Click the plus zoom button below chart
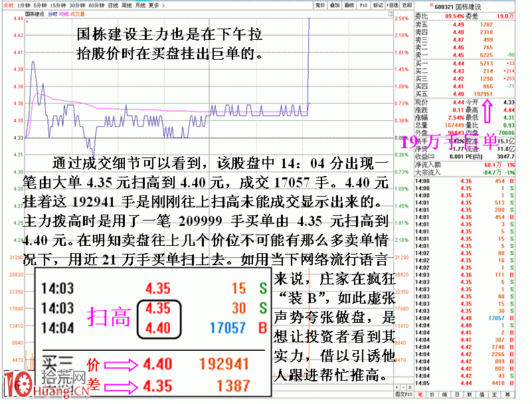 click(x=397, y=387)
